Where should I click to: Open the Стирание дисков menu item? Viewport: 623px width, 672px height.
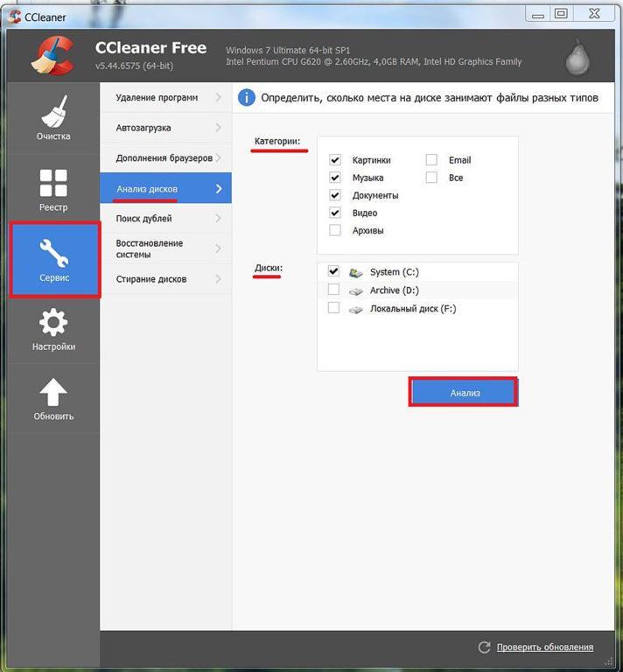[x=166, y=279]
